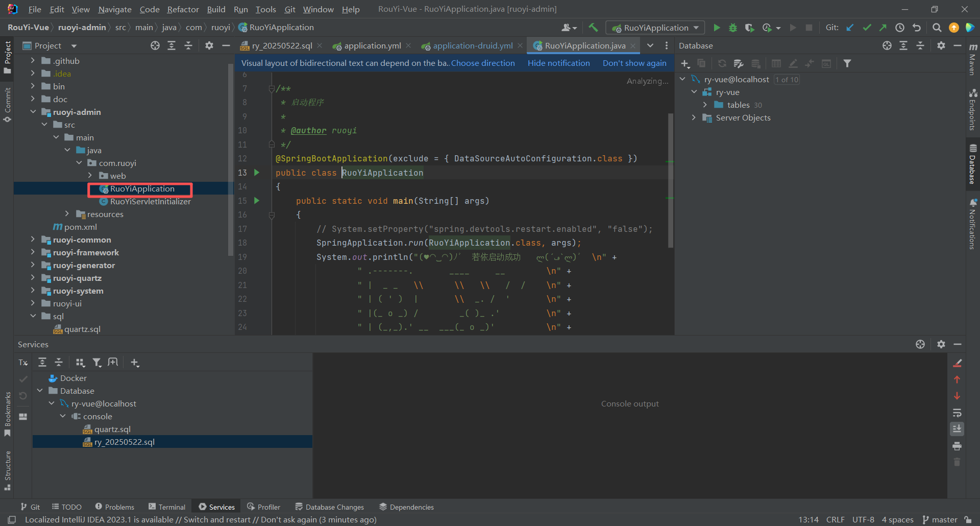Show hidden editor tabs dropdown arrow
Viewport: 980px width, 526px height.
[x=650, y=45]
